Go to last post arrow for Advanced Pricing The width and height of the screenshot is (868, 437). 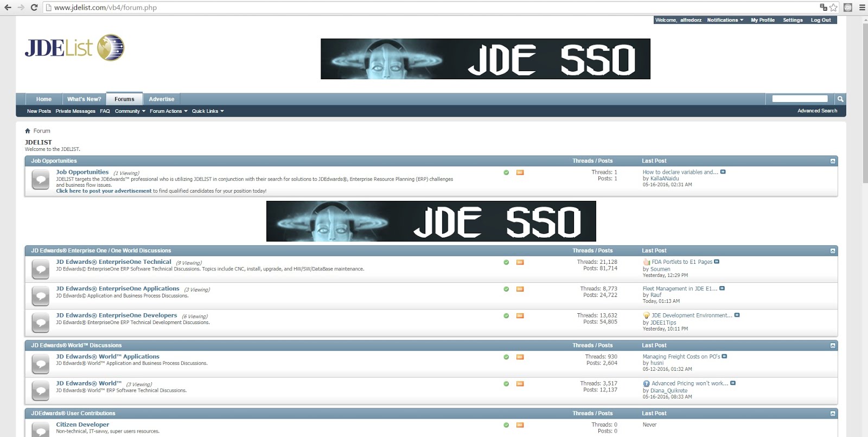pyautogui.click(x=733, y=383)
